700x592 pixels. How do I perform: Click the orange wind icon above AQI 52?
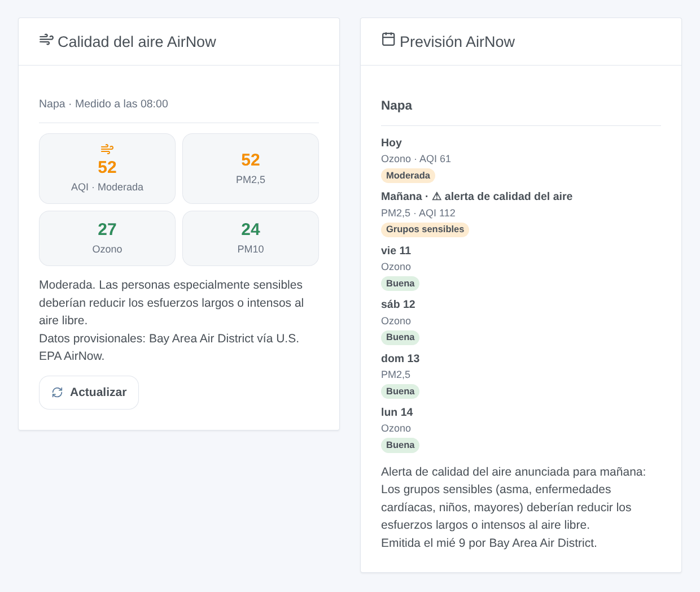click(107, 149)
